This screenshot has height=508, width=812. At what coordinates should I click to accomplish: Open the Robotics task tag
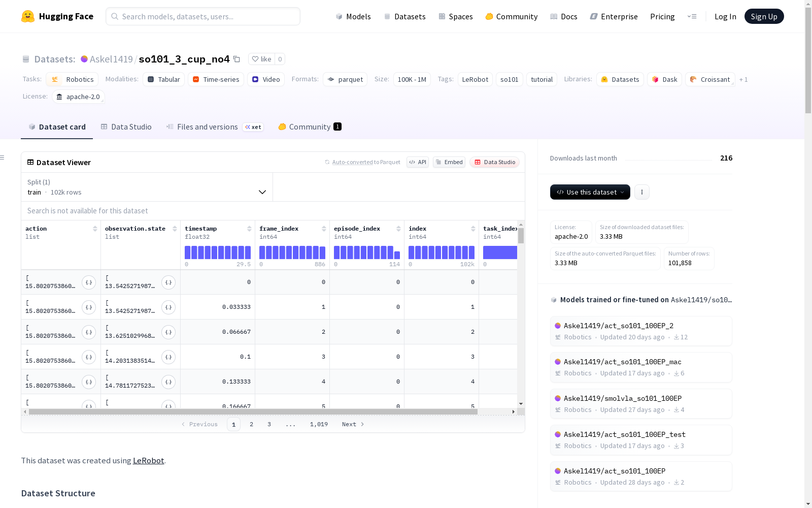point(72,79)
